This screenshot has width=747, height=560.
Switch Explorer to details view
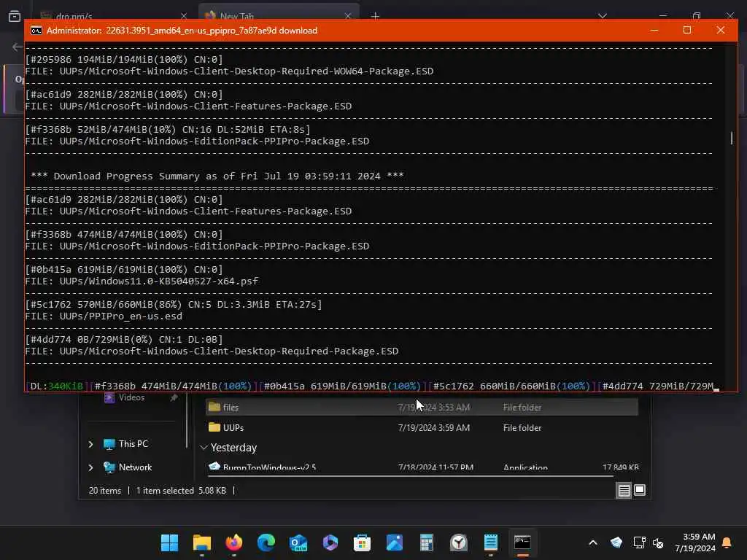pyautogui.click(x=624, y=491)
